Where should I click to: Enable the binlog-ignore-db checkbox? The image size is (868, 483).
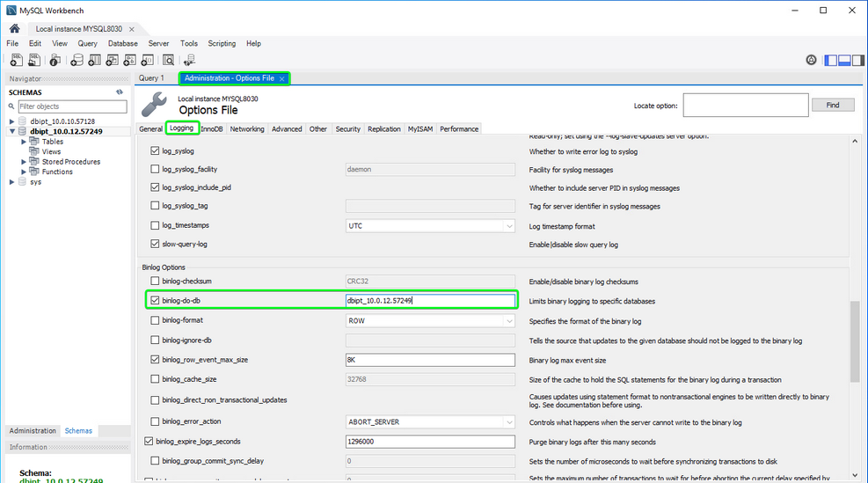tap(155, 340)
